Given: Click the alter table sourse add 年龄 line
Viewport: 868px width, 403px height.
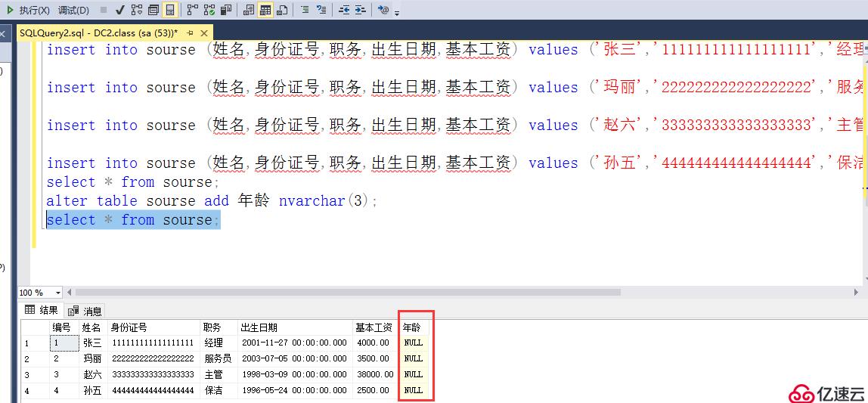Looking at the screenshot, I should tap(212, 201).
